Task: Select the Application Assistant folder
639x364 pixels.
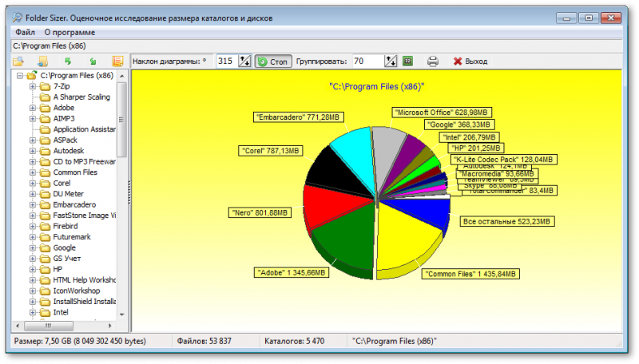Action: [85, 129]
